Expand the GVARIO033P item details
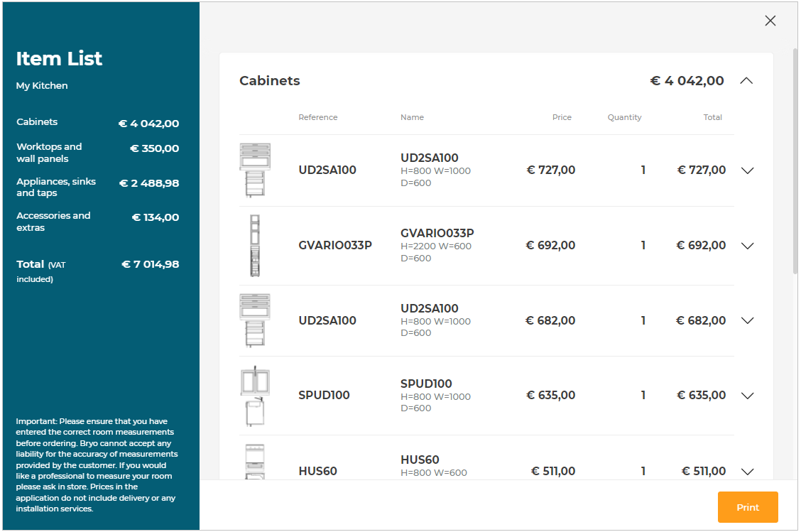The image size is (801, 532). tap(747, 246)
